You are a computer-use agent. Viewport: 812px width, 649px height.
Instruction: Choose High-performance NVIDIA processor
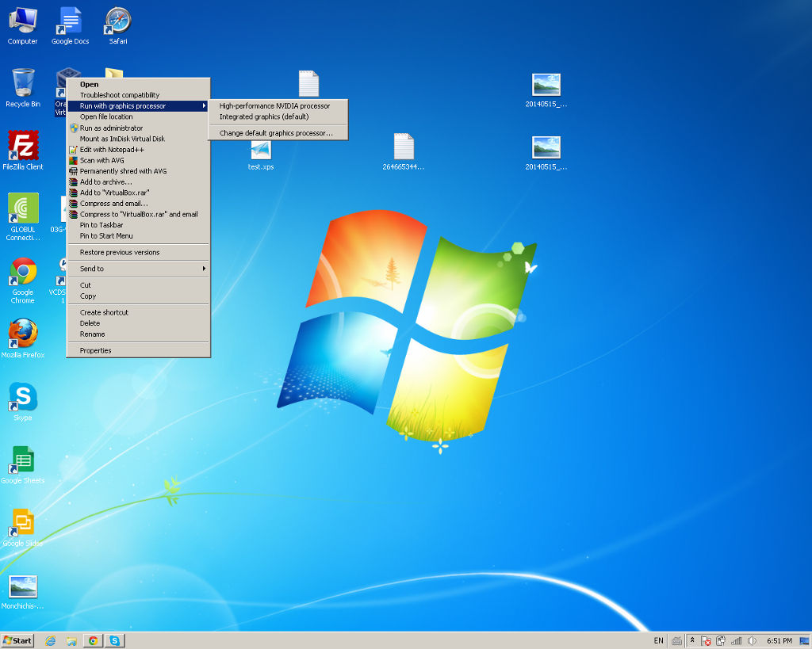(274, 106)
